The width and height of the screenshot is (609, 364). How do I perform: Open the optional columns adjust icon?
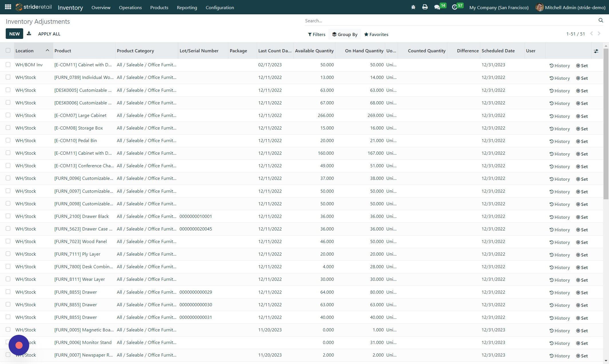[596, 51]
